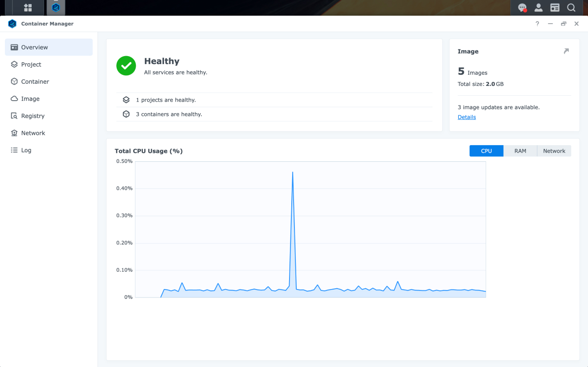Click the Help question mark button
Viewport: 588px width, 367px height.
click(537, 24)
